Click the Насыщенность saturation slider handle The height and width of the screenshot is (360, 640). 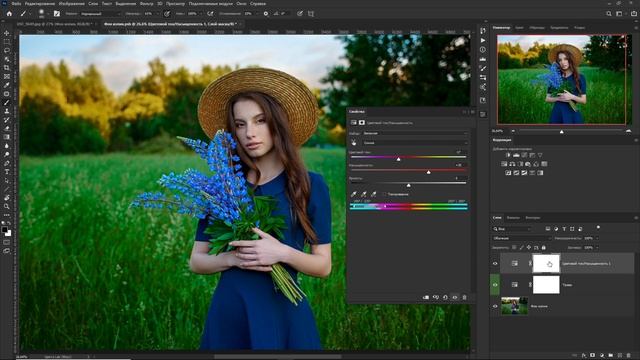pos(429,172)
